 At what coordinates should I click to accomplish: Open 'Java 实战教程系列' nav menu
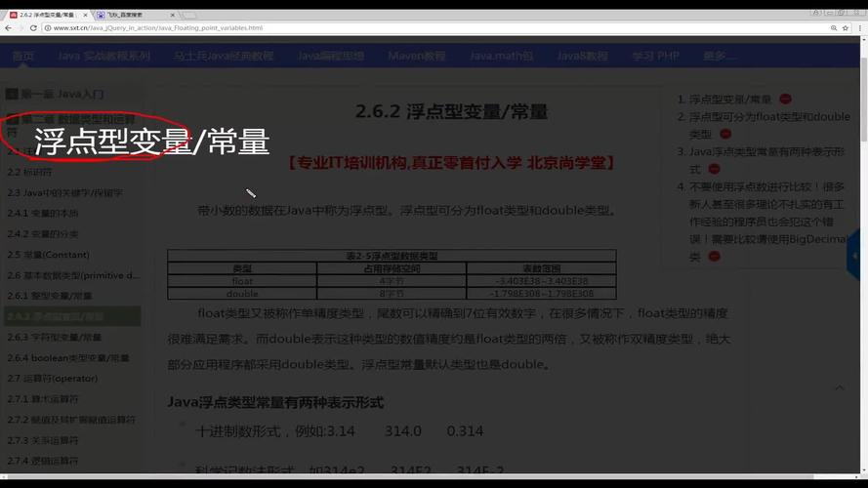pyautogui.click(x=103, y=56)
